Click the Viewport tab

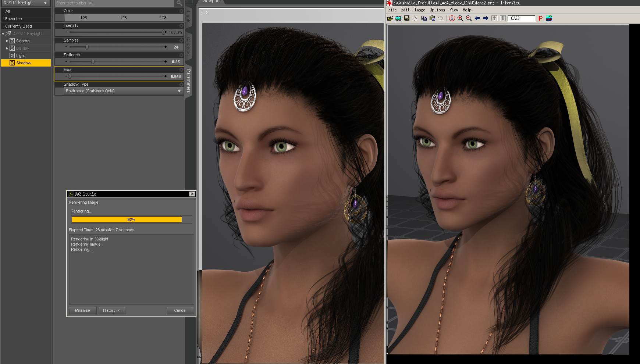click(211, 2)
